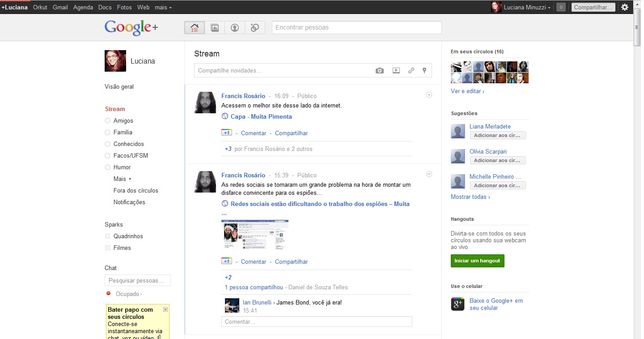Image resolution: width=644 pixels, height=339 pixels.
Task: Click Francis Rosário's avatar on 16:09 post
Action: (205, 103)
